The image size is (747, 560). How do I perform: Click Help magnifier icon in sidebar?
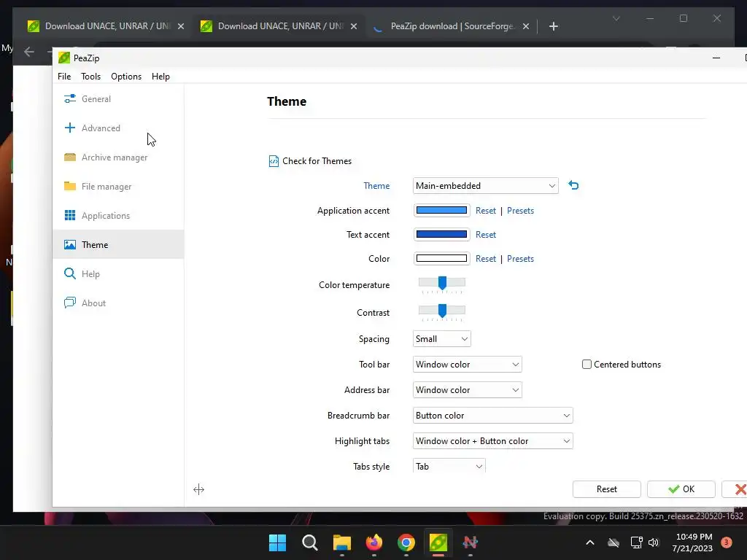point(70,273)
